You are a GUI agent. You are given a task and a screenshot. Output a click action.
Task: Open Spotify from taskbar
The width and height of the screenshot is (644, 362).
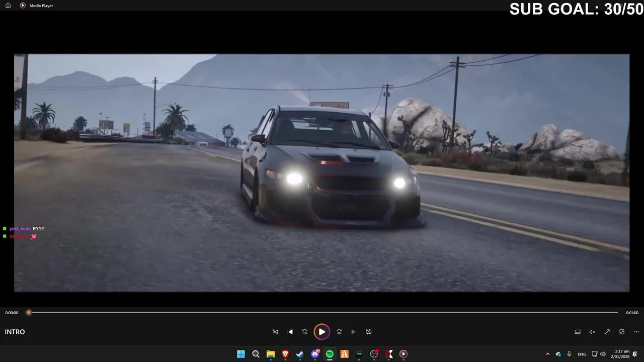pyautogui.click(x=330, y=354)
